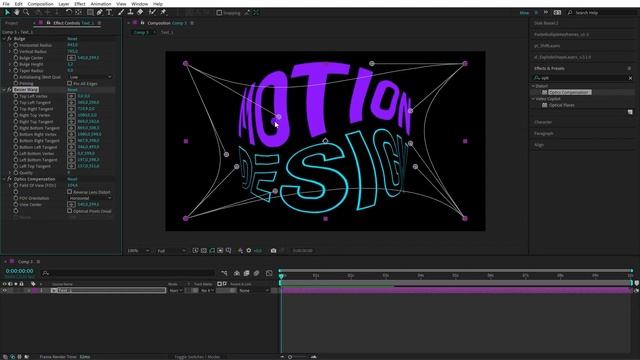
Task: Open the Composition menu
Action: pyautogui.click(x=40, y=4)
